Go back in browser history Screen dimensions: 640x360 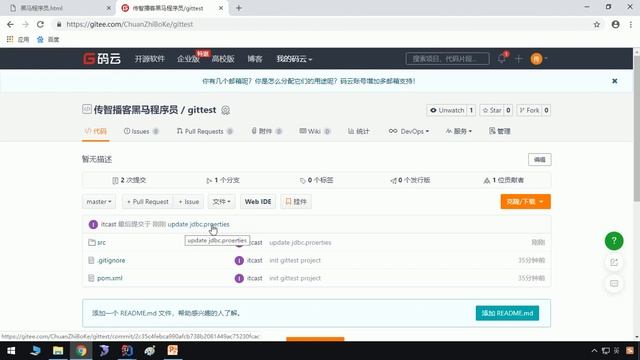tap(10, 24)
